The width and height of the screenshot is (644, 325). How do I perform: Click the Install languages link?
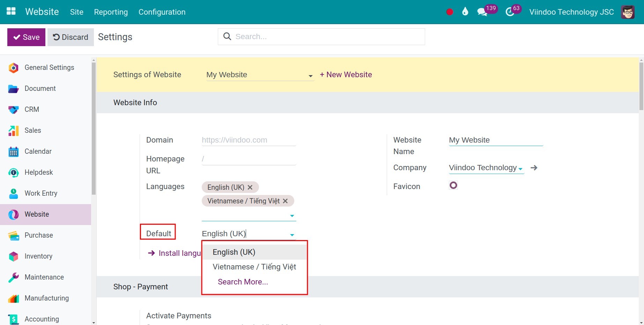click(174, 253)
